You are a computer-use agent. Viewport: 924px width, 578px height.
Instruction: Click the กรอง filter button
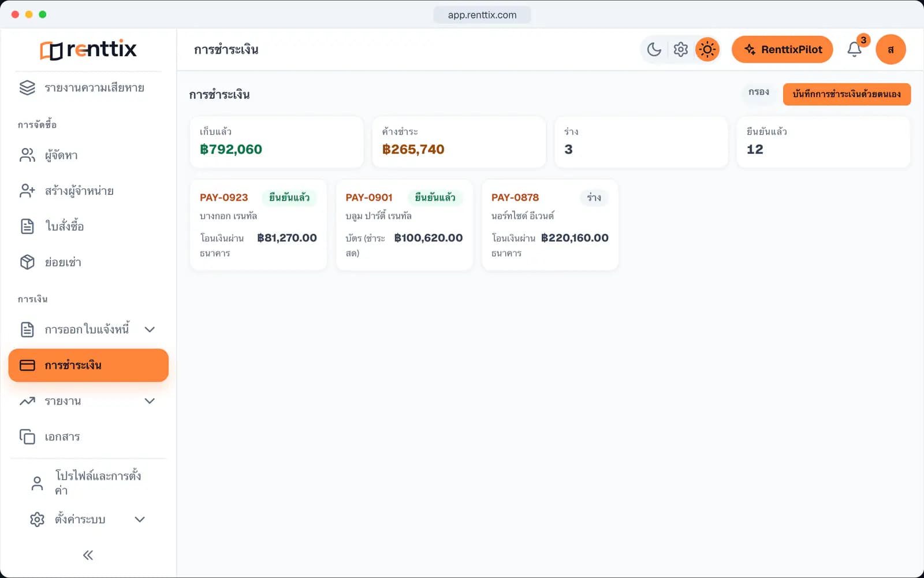point(758,92)
